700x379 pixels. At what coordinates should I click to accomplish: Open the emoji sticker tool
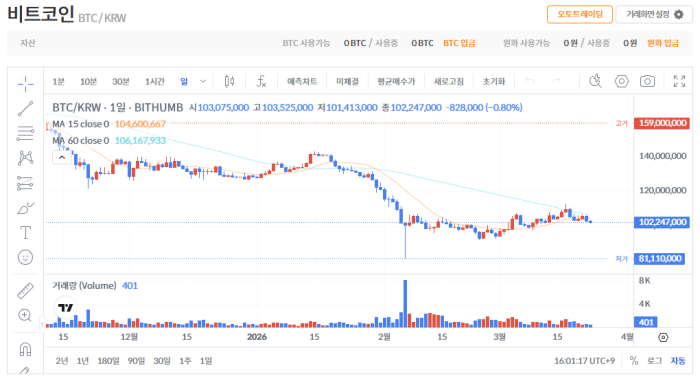25,257
